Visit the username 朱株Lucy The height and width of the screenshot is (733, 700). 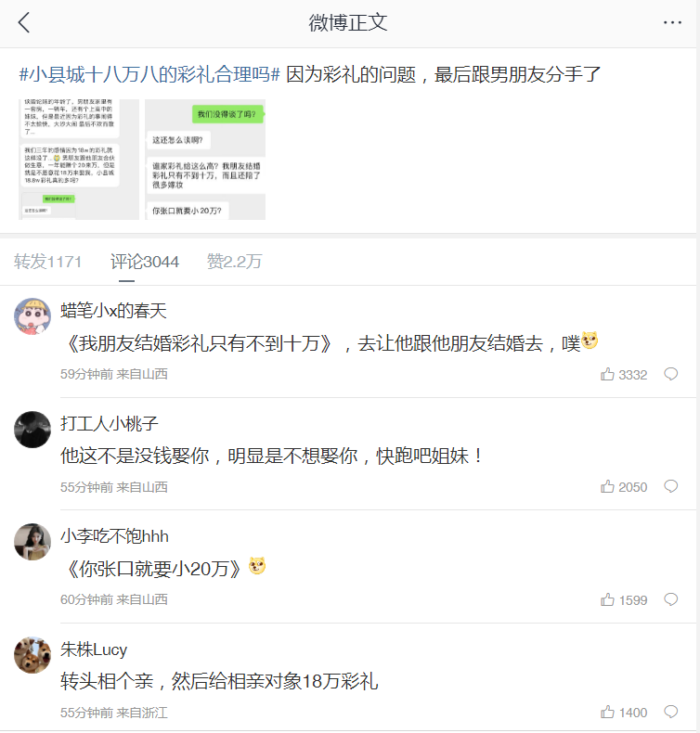click(94, 649)
